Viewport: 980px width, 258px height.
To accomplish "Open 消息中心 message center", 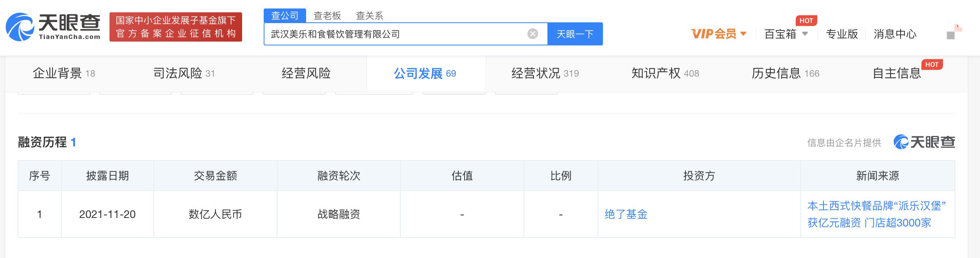I will [895, 34].
